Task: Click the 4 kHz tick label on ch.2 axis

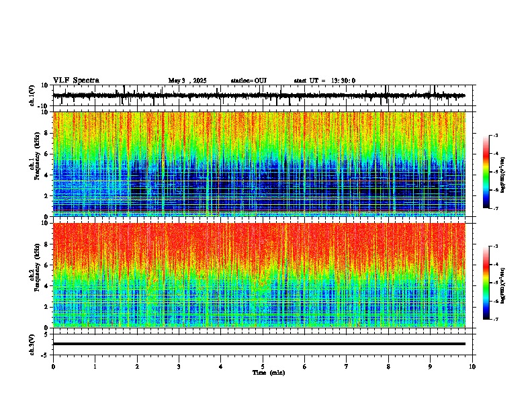Action: [46, 286]
